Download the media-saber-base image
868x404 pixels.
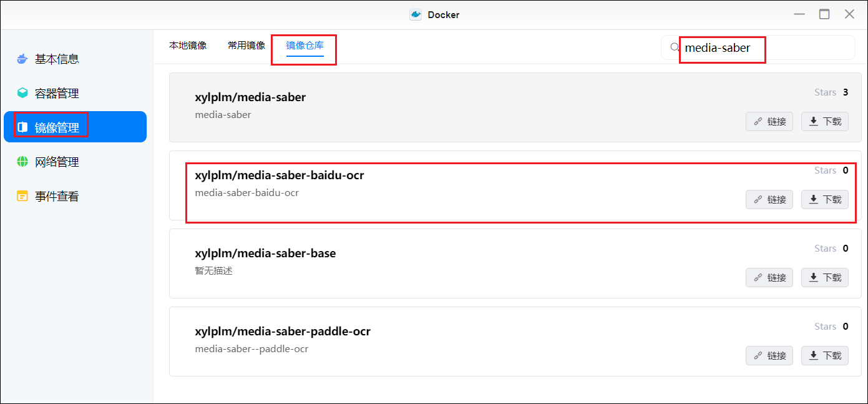click(x=824, y=278)
